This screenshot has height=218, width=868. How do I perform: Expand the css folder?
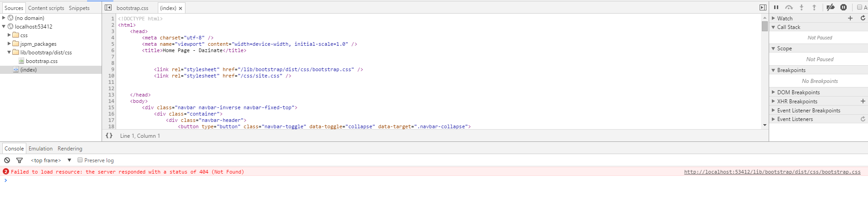[9, 35]
